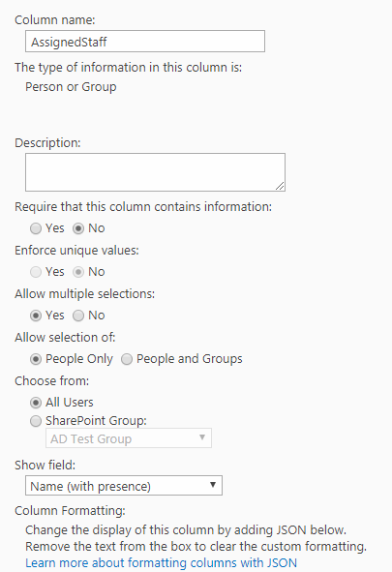
Task: Choose the People Only option
Action: point(36,359)
